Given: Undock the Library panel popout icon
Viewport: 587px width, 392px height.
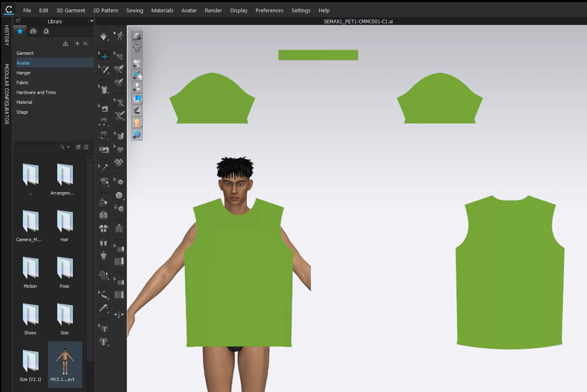Looking at the screenshot, I should (x=18, y=20).
